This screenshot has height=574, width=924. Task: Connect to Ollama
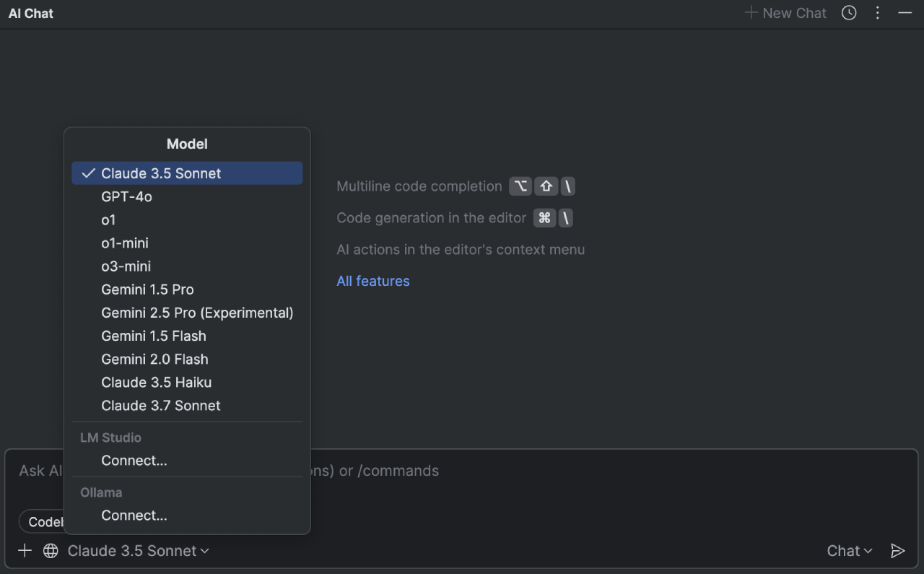click(134, 516)
